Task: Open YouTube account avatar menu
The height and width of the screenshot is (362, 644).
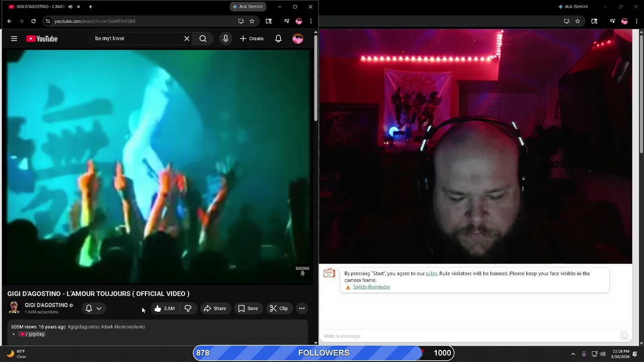Action: 298,39
